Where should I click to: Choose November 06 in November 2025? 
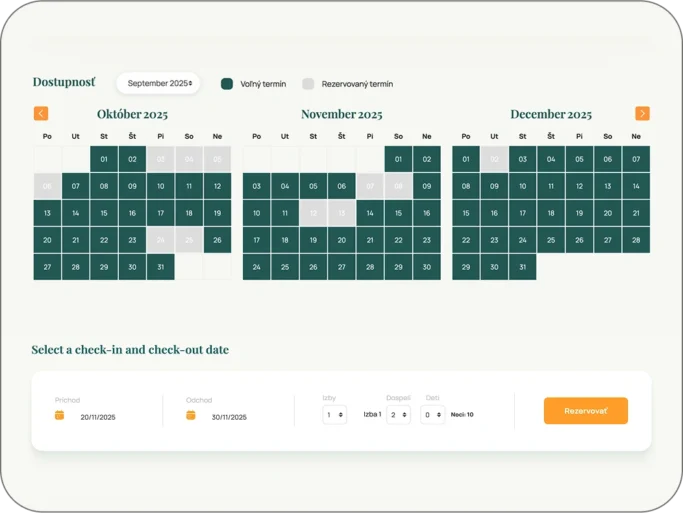coord(342,186)
